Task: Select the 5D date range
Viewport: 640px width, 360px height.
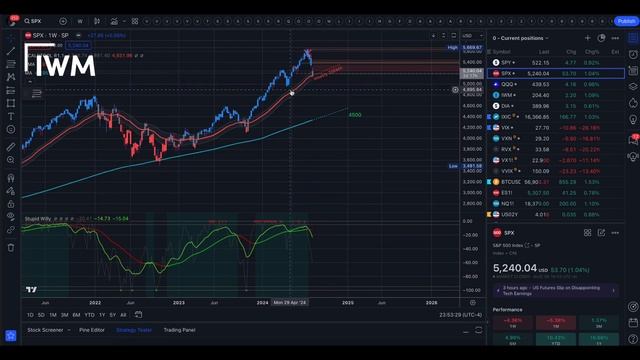Action: [x=41, y=315]
